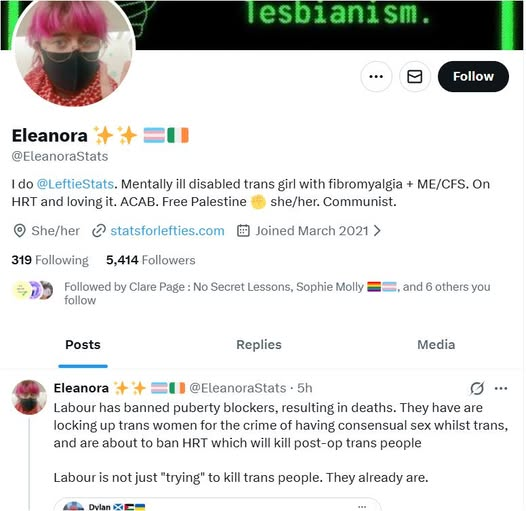
Task: Click the envelope message icon
Action: [x=415, y=76]
